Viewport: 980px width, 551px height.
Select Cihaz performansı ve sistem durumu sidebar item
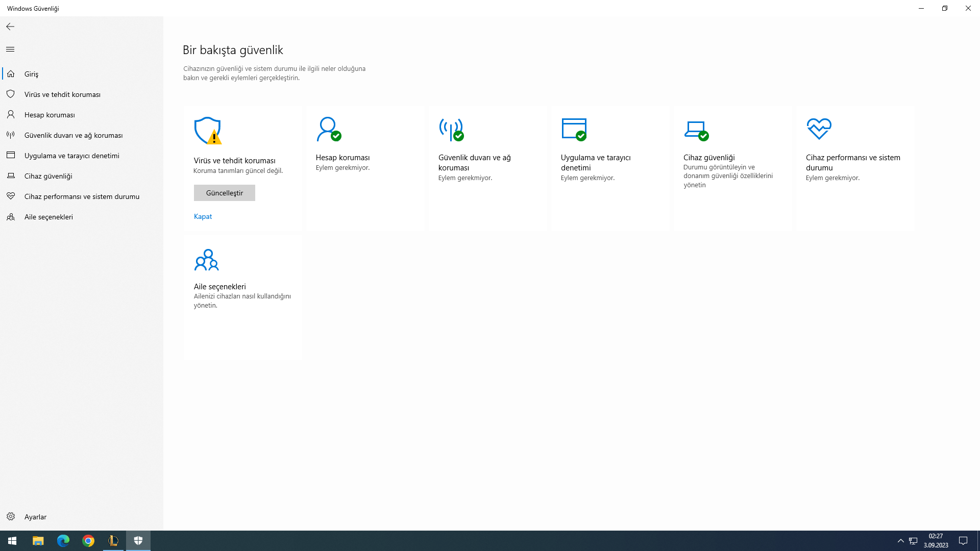pyautogui.click(x=82, y=196)
